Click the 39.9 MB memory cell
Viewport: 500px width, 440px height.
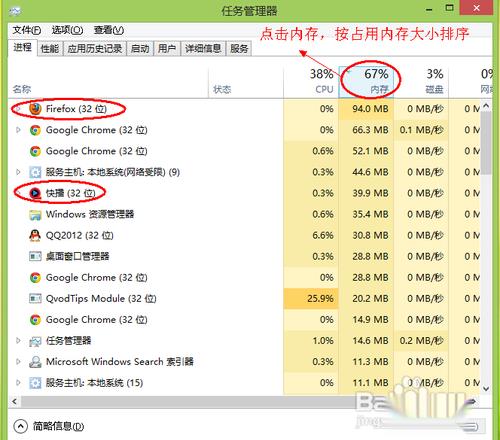tap(366, 193)
